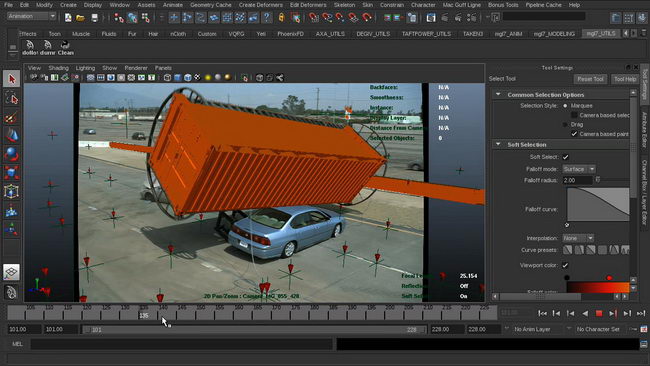Viewport: 650px width, 366px height.
Task: Activate the Lasso select tool
Action: click(12, 99)
